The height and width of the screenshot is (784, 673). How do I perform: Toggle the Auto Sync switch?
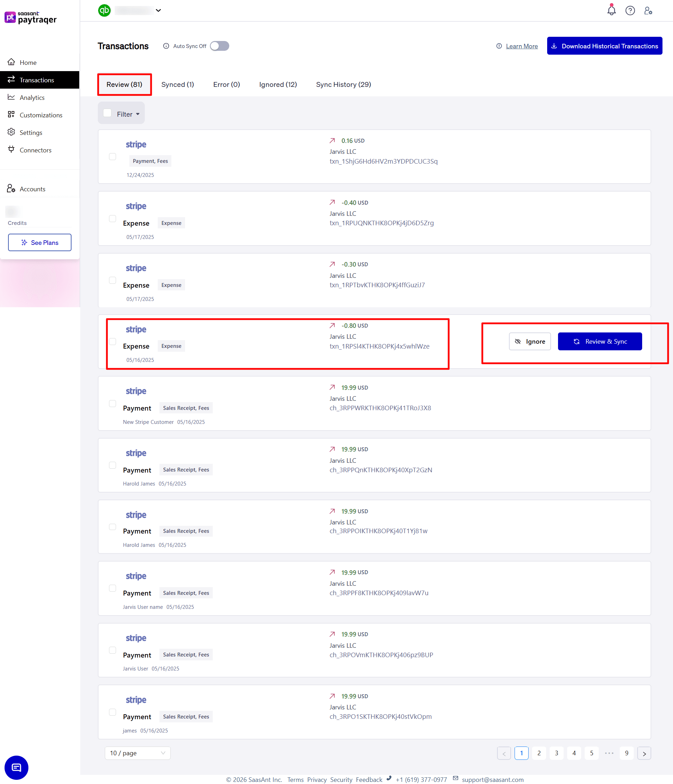[x=219, y=46]
